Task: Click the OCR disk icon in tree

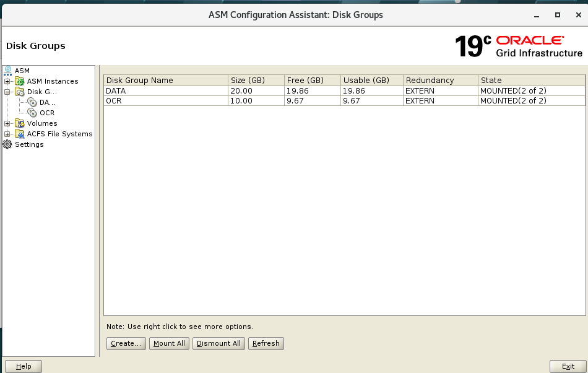Action: (x=32, y=113)
